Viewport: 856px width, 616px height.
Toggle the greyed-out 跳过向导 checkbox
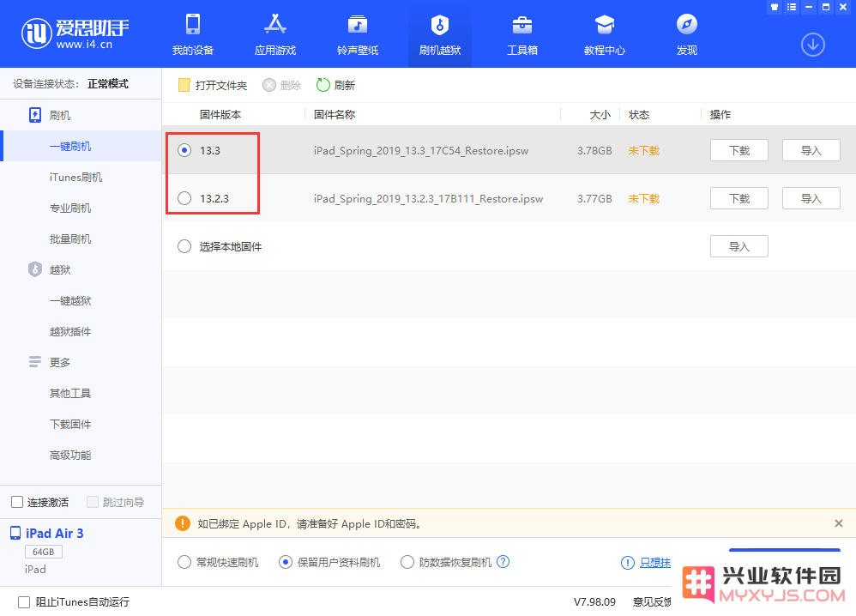tap(93, 502)
